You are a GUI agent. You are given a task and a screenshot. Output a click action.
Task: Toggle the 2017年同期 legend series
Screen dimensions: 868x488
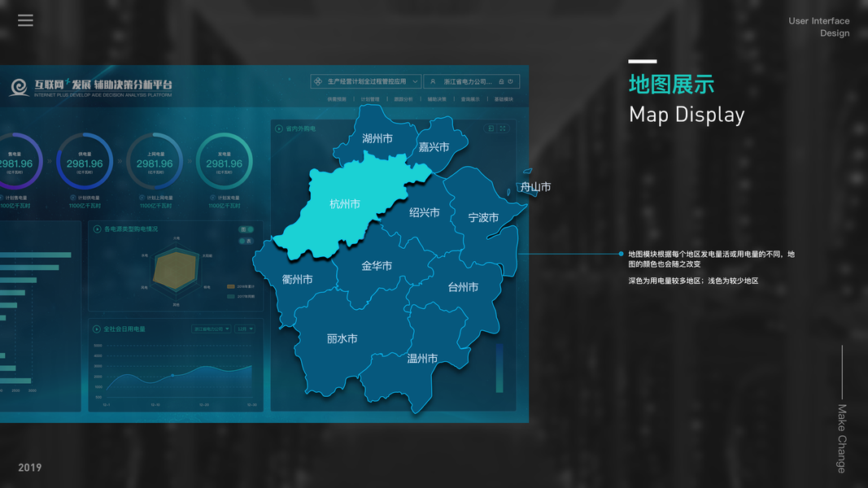(x=241, y=297)
